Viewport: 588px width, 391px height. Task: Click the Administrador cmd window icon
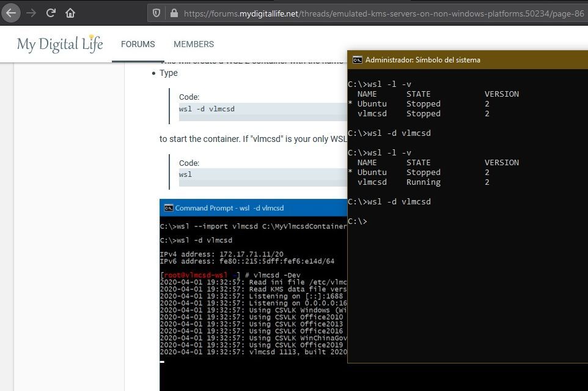358,60
